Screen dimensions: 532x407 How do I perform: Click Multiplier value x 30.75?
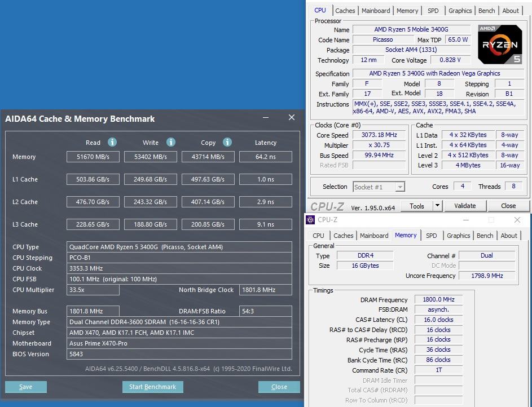(379, 145)
